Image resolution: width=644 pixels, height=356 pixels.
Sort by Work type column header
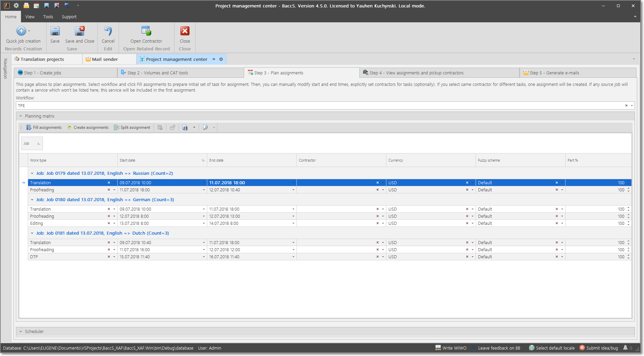point(73,160)
